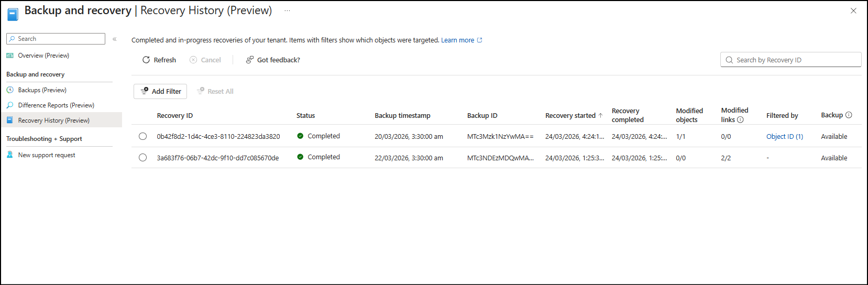Click Got feedback? button
The width and height of the screenshot is (868, 285).
click(273, 60)
